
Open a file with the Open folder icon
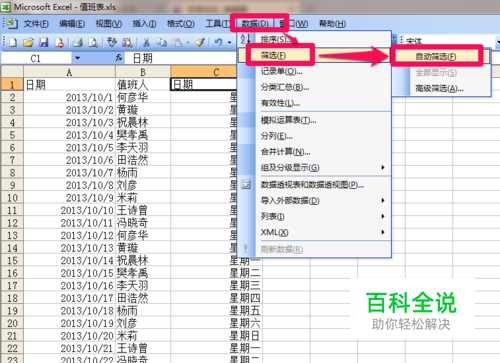[28, 42]
